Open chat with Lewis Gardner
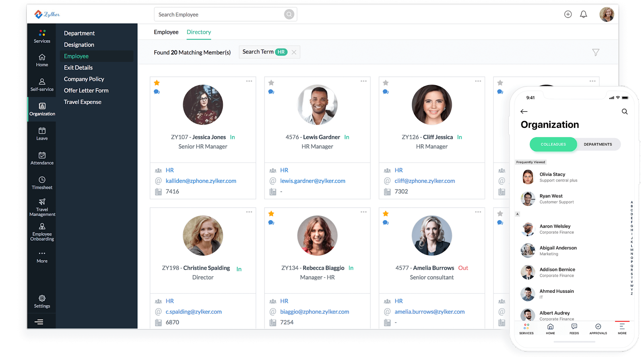644x357 pixels. (271, 92)
